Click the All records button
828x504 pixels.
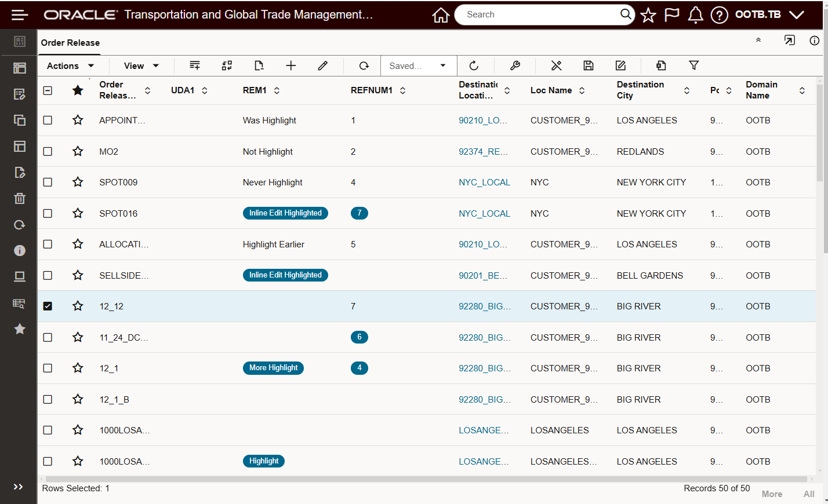point(809,494)
